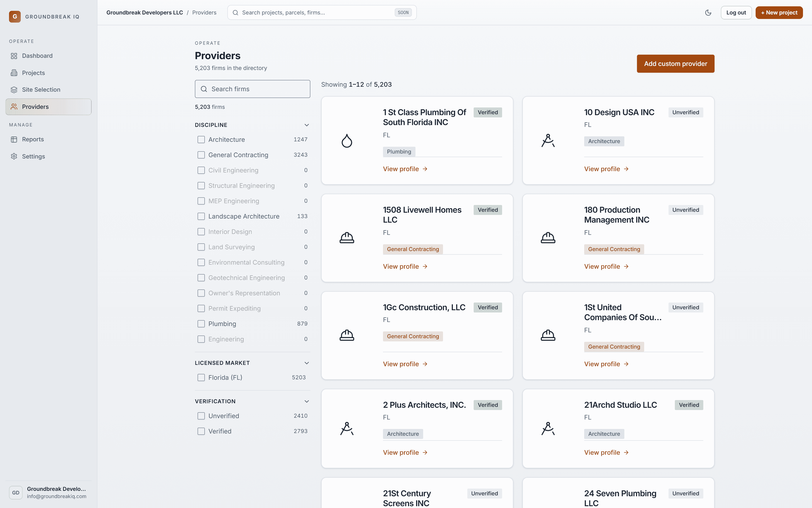Click the compass icon on 2 Plus Architects card
812x508 pixels.
pos(347,429)
